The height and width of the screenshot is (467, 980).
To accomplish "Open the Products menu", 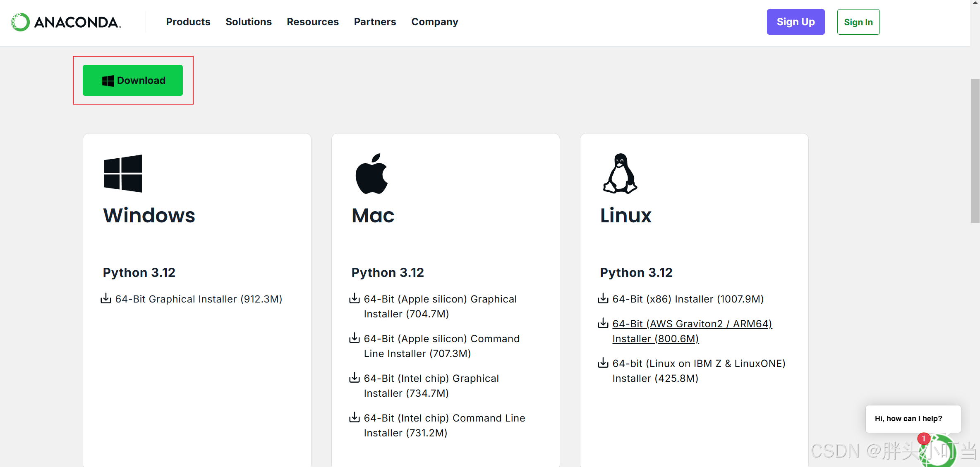I will (188, 22).
